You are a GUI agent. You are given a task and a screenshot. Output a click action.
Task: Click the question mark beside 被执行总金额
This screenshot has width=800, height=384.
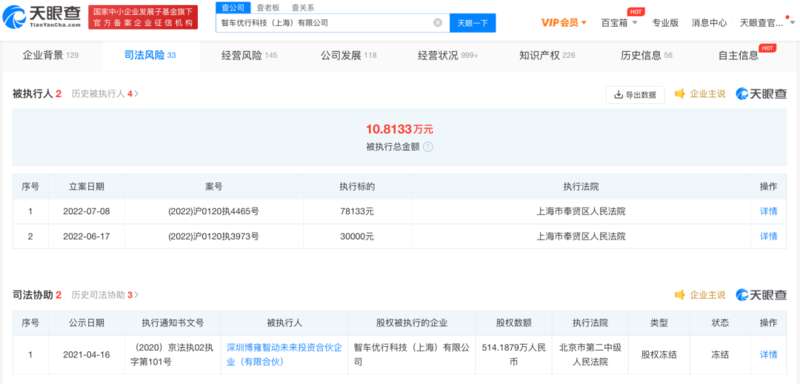(428, 147)
